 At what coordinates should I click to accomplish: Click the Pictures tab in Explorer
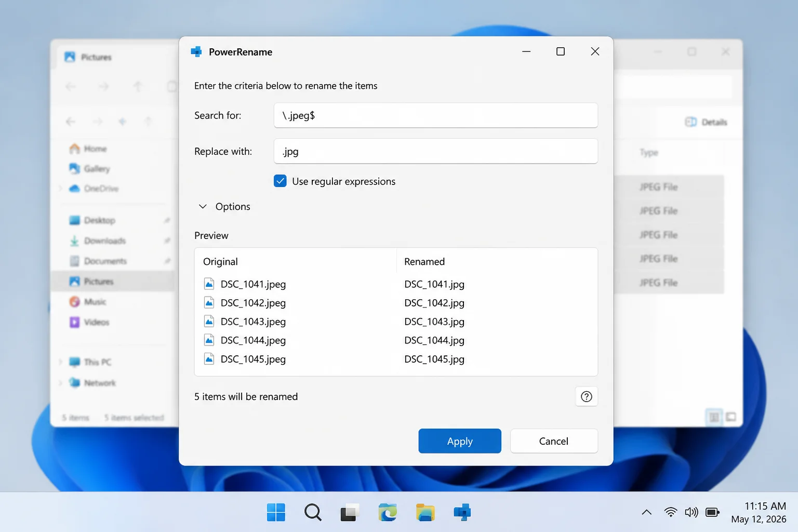[x=88, y=57]
